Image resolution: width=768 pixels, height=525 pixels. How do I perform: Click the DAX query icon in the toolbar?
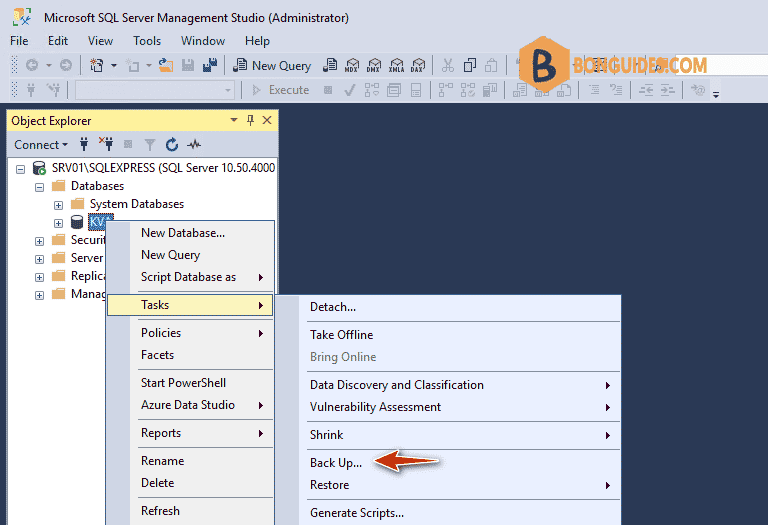(x=418, y=65)
